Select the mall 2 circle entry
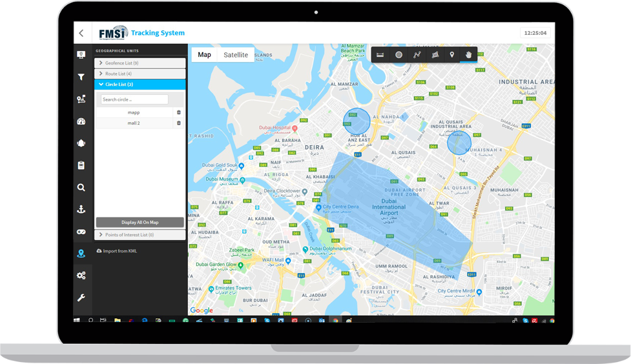 point(134,123)
